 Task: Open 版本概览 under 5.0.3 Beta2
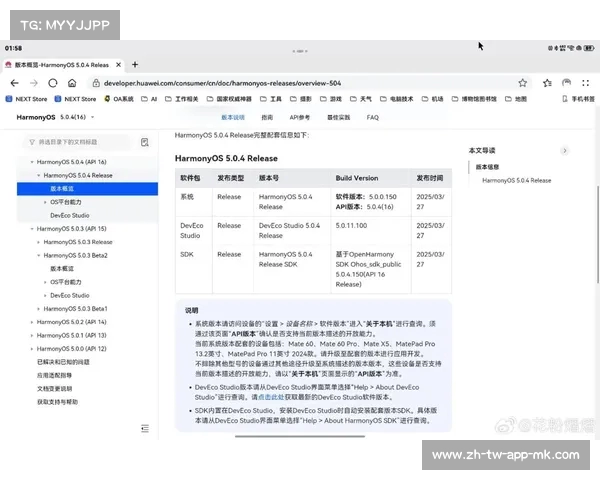[62, 269]
